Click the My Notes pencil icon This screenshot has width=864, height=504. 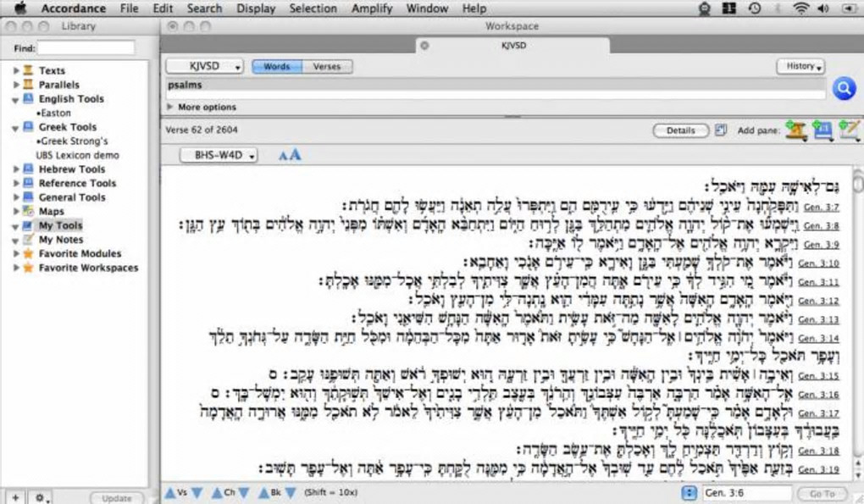[x=28, y=239]
